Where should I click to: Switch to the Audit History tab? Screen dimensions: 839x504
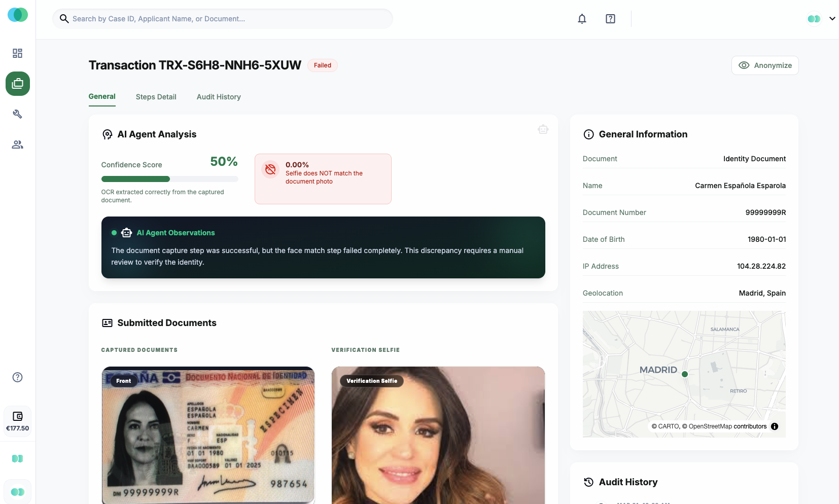click(219, 97)
